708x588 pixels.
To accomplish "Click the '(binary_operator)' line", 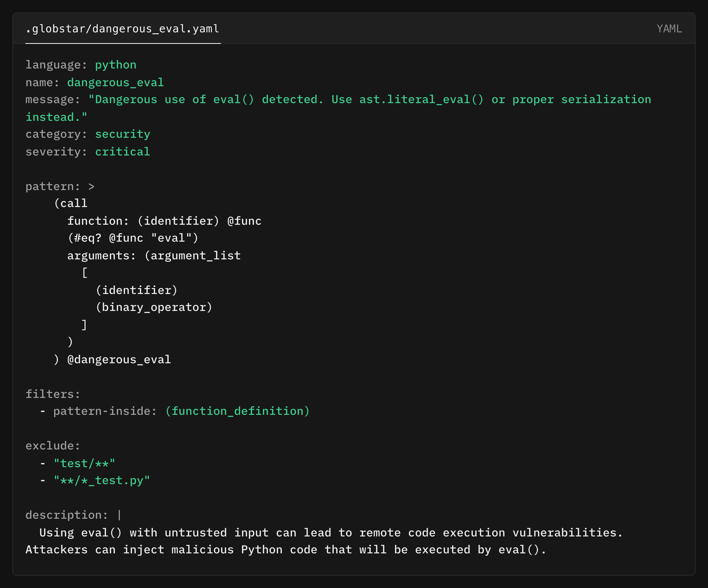I will coord(154,307).
